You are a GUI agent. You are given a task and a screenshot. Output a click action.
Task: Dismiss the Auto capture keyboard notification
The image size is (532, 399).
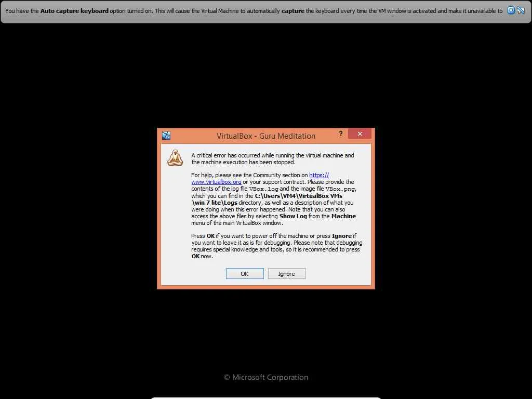click(511, 10)
